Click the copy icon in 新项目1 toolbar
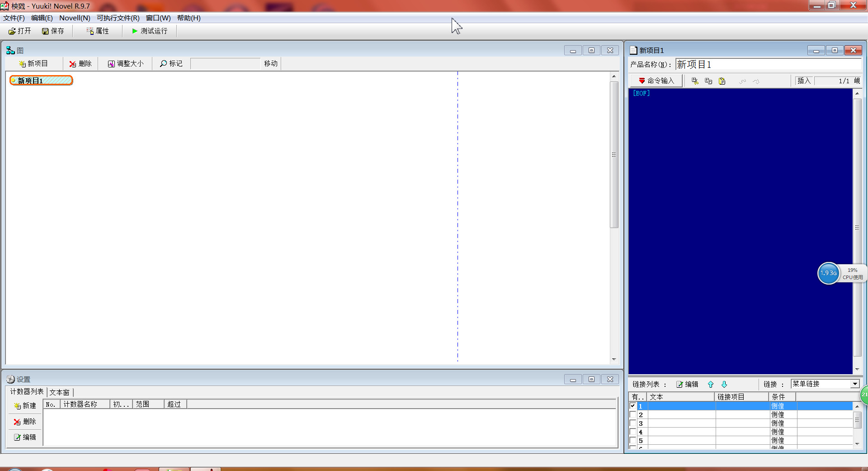This screenshot has height=471, width=868. point(708,81)
